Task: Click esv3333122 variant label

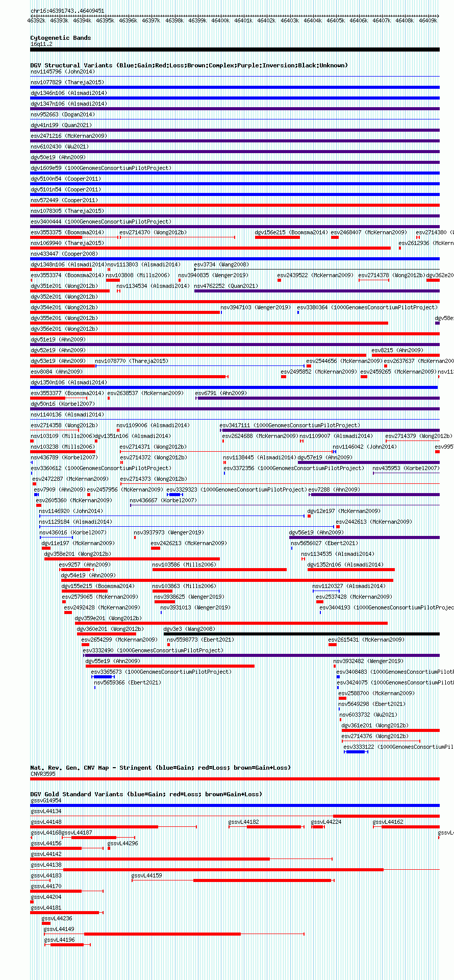Action: click(399, 747)
